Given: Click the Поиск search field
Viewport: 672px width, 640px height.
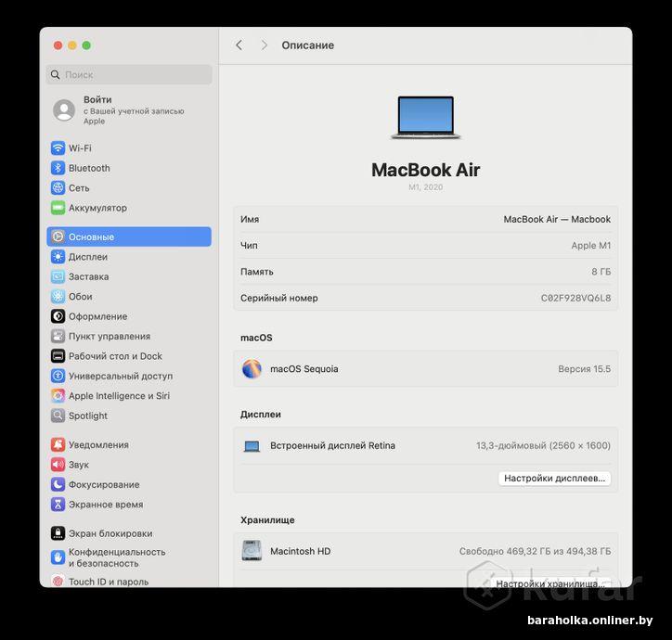Looking at the screenshot, I should [x=129, y=74].
